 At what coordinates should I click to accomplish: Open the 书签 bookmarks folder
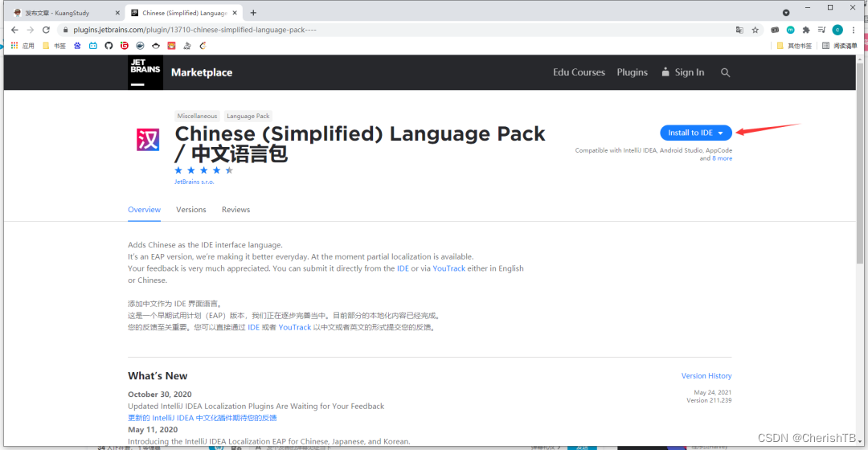[55, 45]
